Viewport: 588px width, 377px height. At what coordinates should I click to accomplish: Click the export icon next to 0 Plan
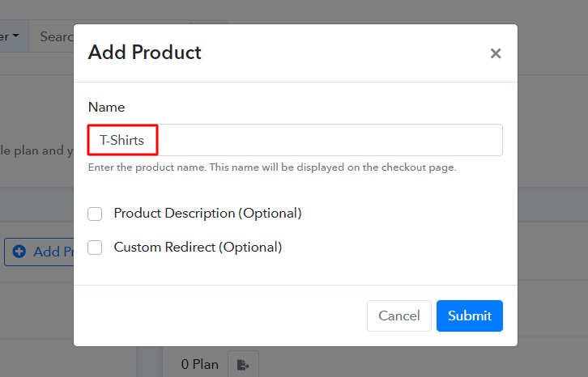(x=243, y=364)
